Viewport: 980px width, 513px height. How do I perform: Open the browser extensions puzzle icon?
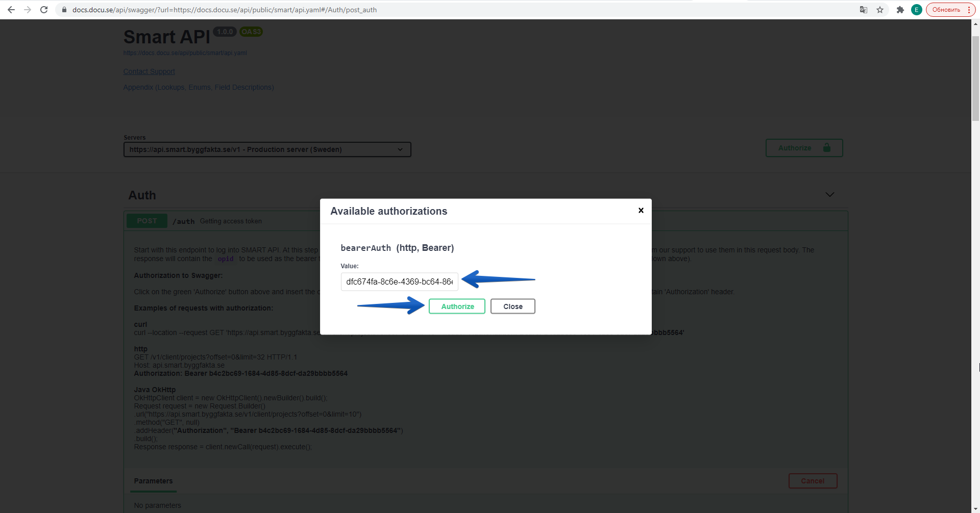(900, 10)
